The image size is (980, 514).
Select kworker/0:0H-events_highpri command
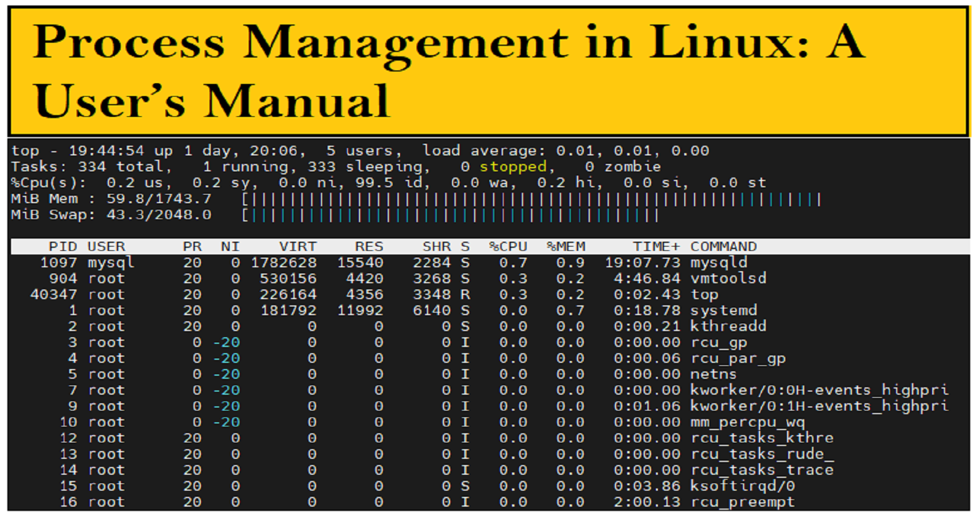coord(820,390)
